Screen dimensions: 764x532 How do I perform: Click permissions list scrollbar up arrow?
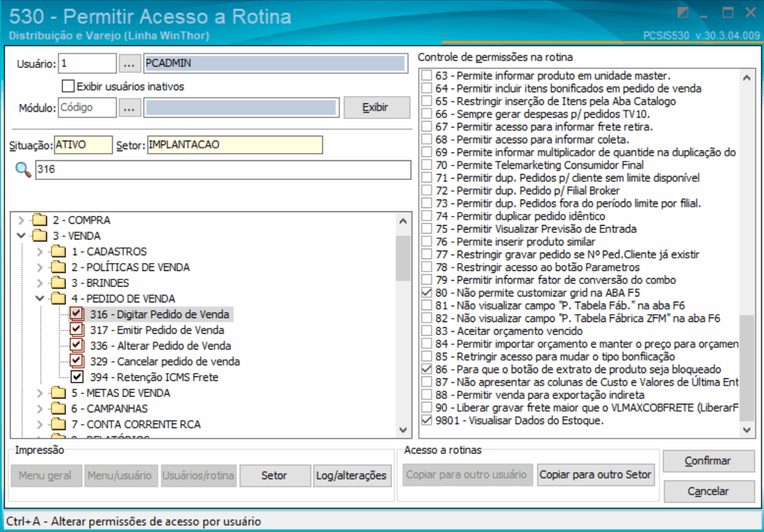coord(746,77)
